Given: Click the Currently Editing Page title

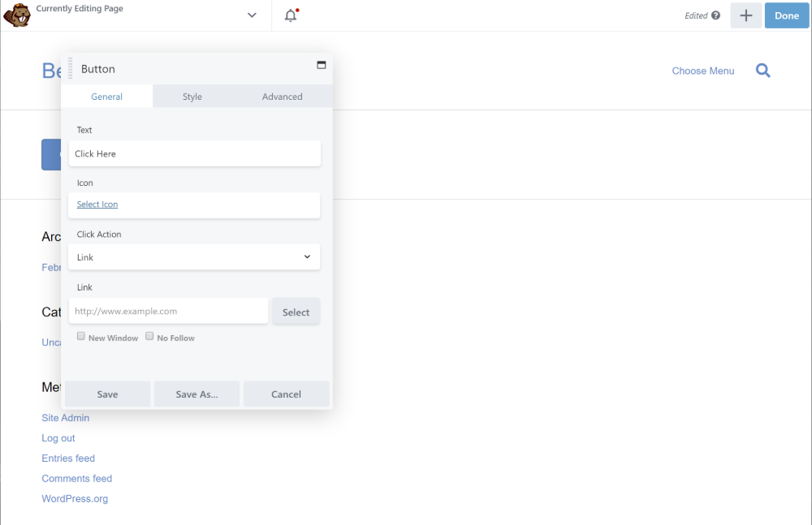Looking at the screenshot, I should click(x=80, y=8).
